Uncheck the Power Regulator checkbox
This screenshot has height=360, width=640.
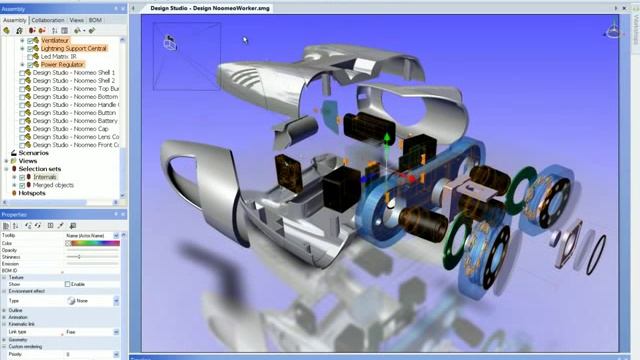pyautogui.click(x=30, y=65)
